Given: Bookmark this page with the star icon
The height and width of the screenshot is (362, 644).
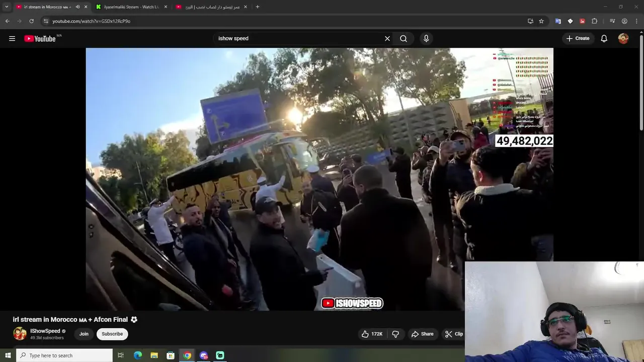Looking at the screenshot, I should click(541, 21).
